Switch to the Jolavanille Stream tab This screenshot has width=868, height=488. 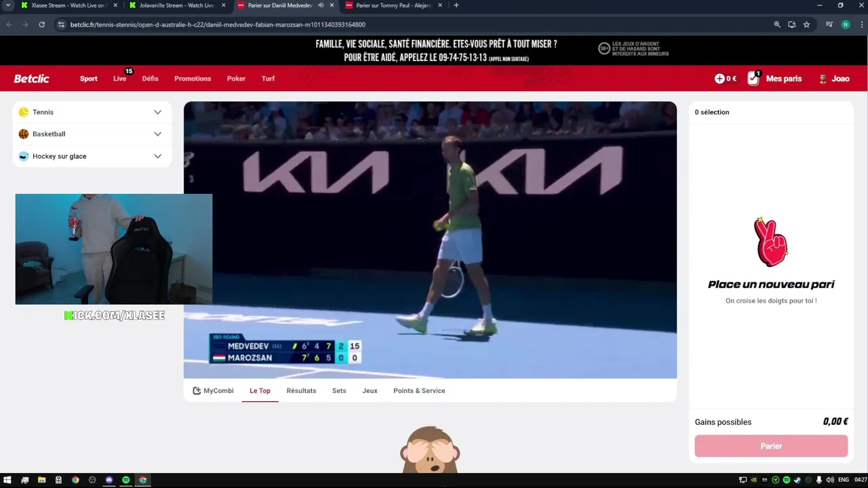click(x=176, y=5)
